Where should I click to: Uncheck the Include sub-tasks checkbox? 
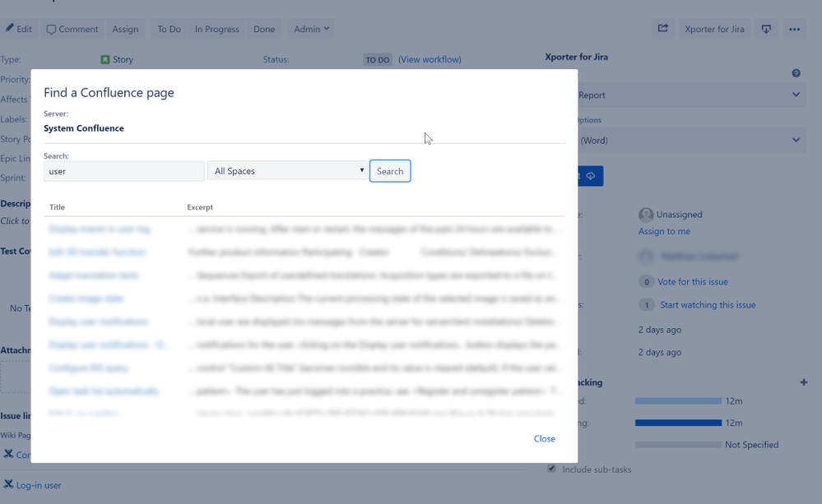click(x=551, y=469)
